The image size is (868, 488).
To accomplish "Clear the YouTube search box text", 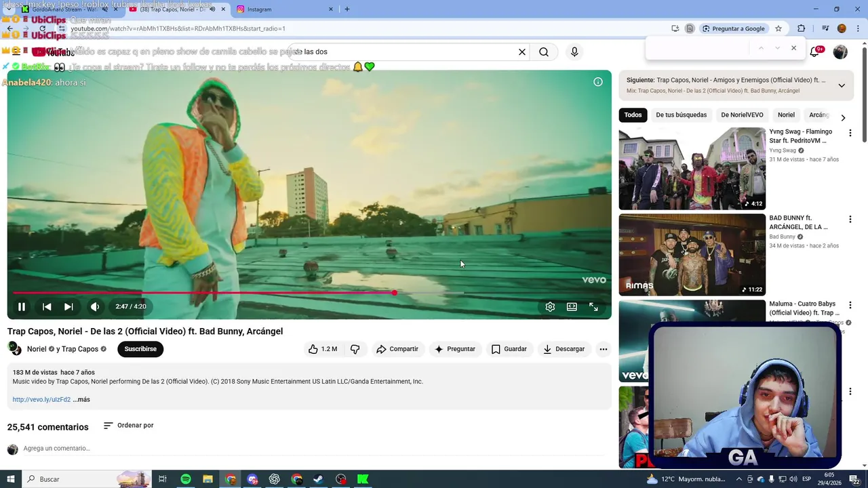I will pos(522,52).
